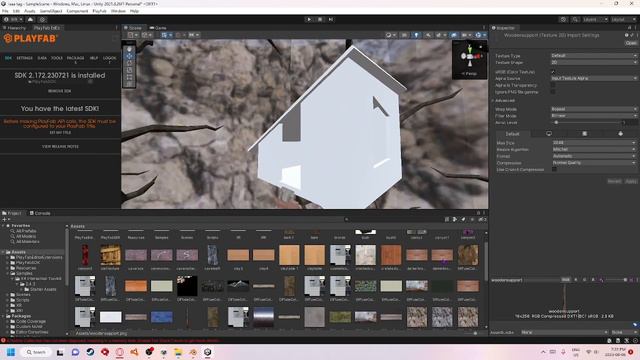
Task: Select the Rect transform tool
Action: click(x=130, y=77)
